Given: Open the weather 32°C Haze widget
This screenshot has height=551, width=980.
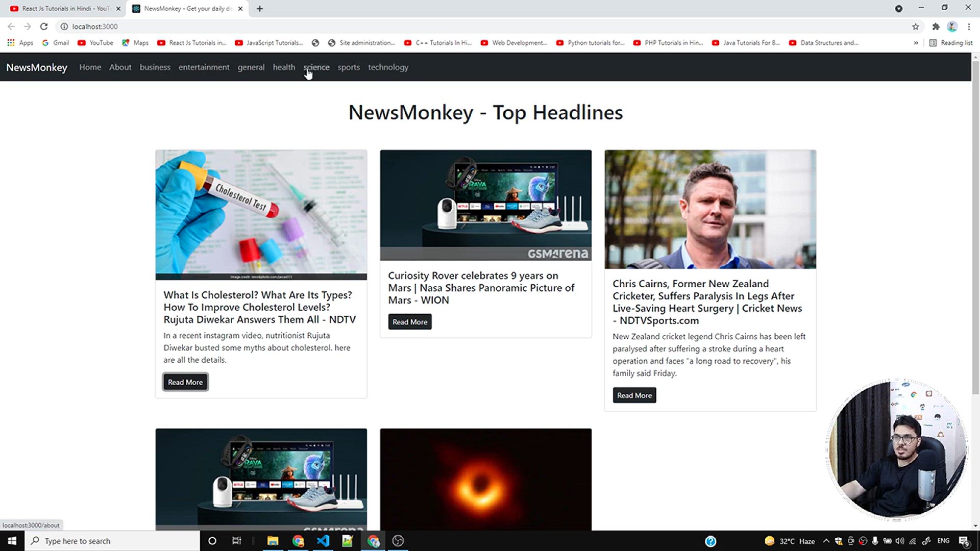Looking at the screenshot, I should 790,541.
